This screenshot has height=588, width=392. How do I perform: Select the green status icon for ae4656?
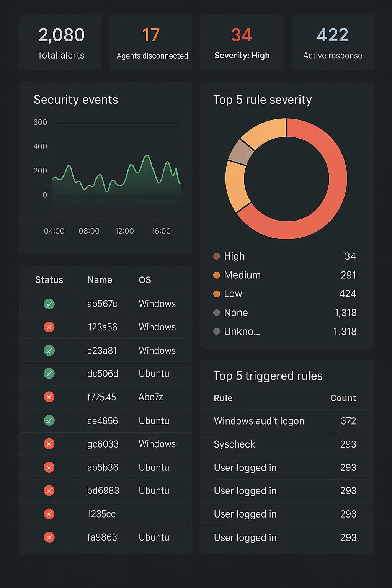point(49,421)
